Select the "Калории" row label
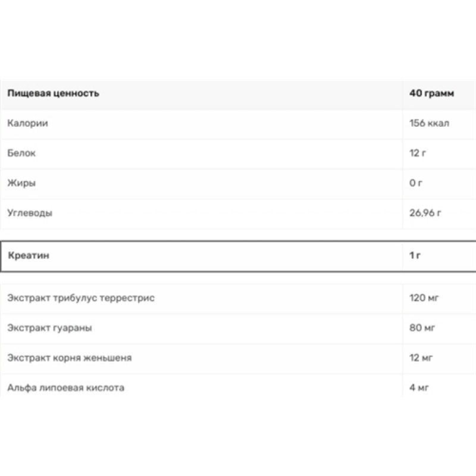Screen dimensions: 476x476 27,124
